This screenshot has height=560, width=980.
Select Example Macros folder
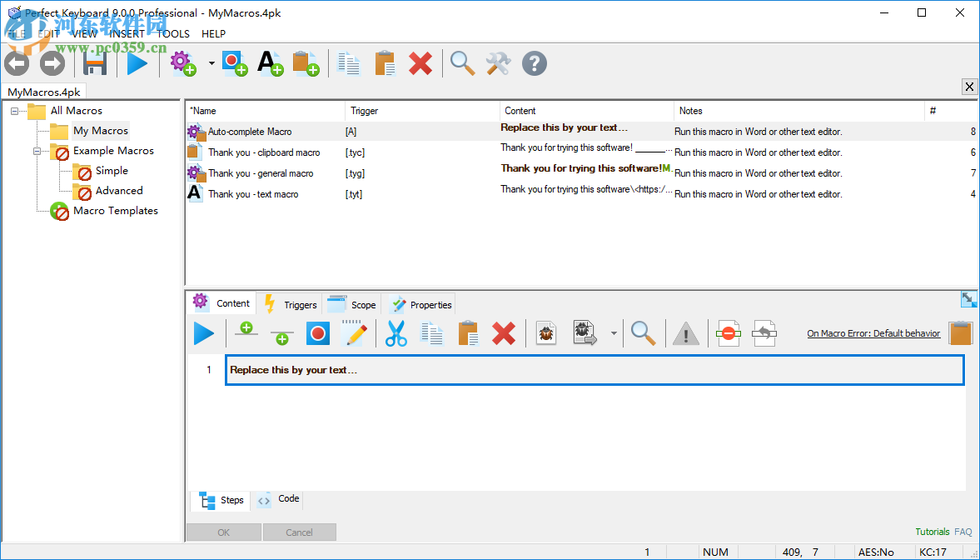coord(113,151)
